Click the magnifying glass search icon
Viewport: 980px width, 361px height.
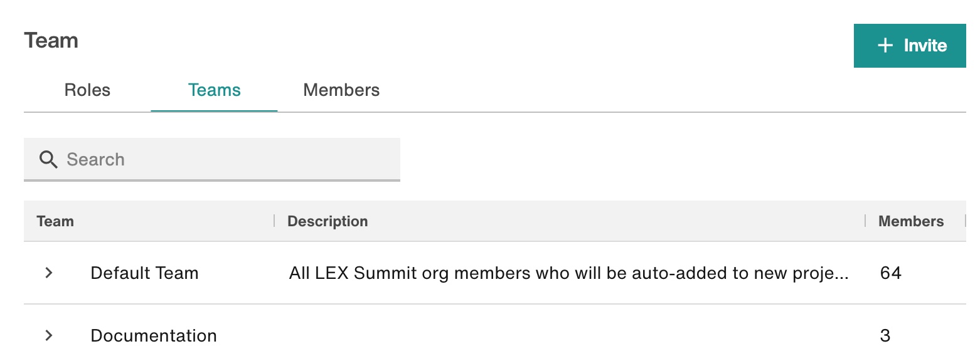(48, 159)
